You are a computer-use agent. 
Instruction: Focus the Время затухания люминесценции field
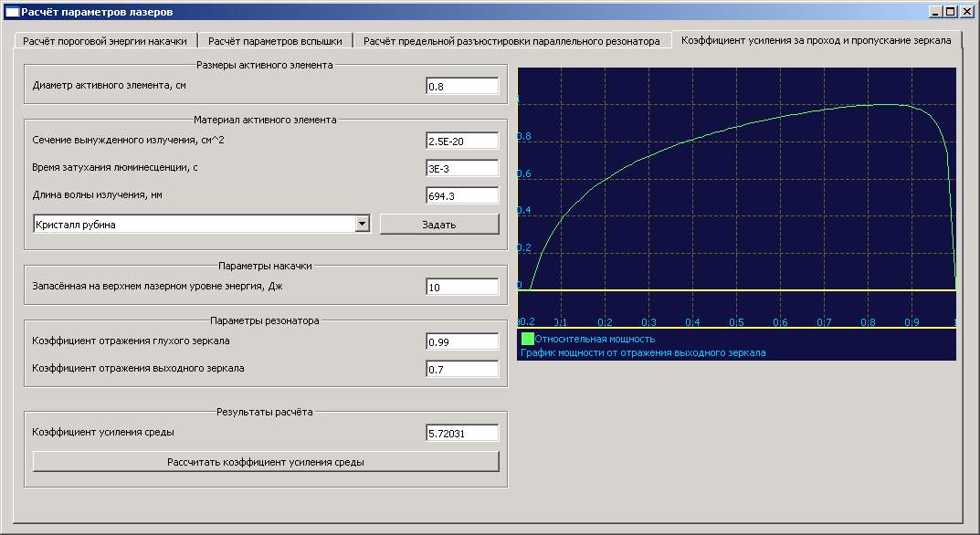click(462, 169)
